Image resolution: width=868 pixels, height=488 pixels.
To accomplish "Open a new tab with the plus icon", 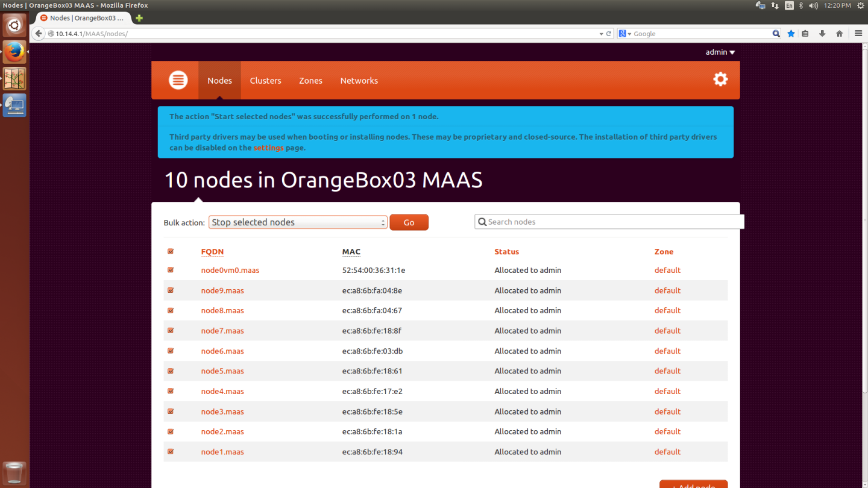I will click(x=139, y=18).
